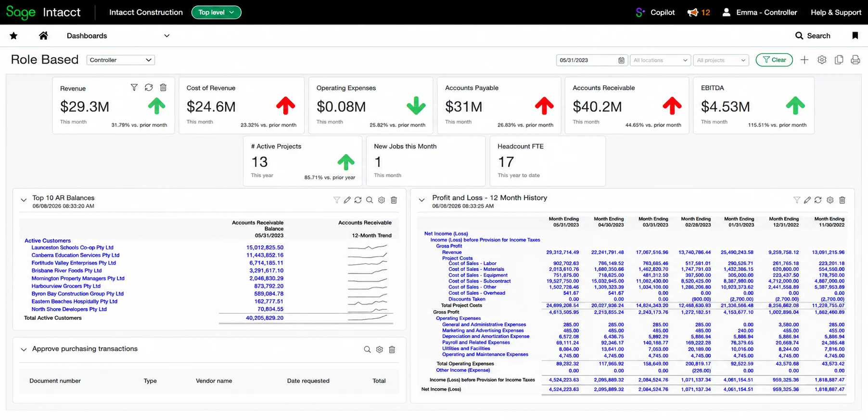Viewport: 868px width, 420px height.
Task: Click magnifier in Approve purchasing transactions
Action: [367, 350]
